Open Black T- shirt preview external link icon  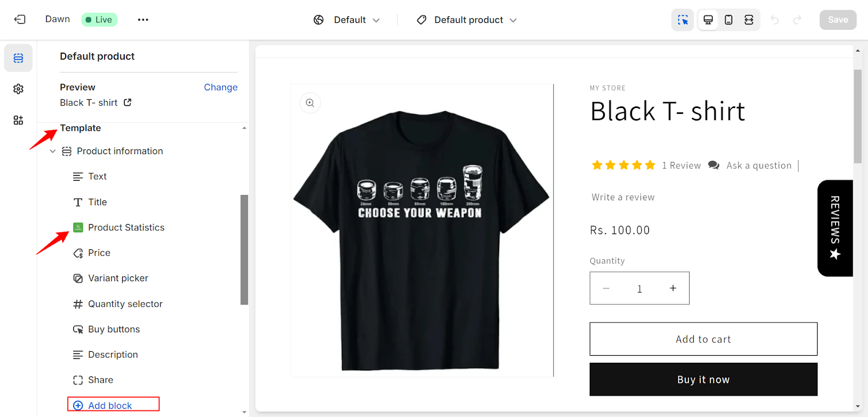pyautogui.click(x=127, y=102)
